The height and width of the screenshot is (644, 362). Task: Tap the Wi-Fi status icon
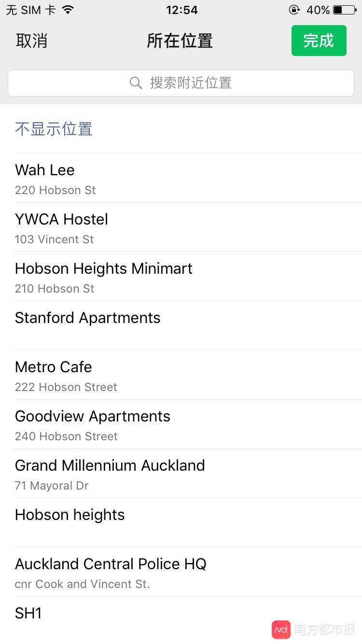(x=68, y=10)
